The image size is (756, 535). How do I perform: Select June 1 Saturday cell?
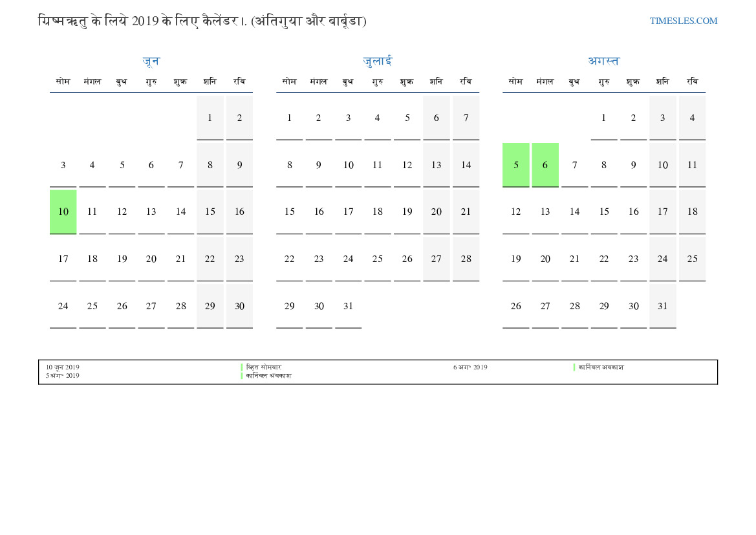coord(210,118)
